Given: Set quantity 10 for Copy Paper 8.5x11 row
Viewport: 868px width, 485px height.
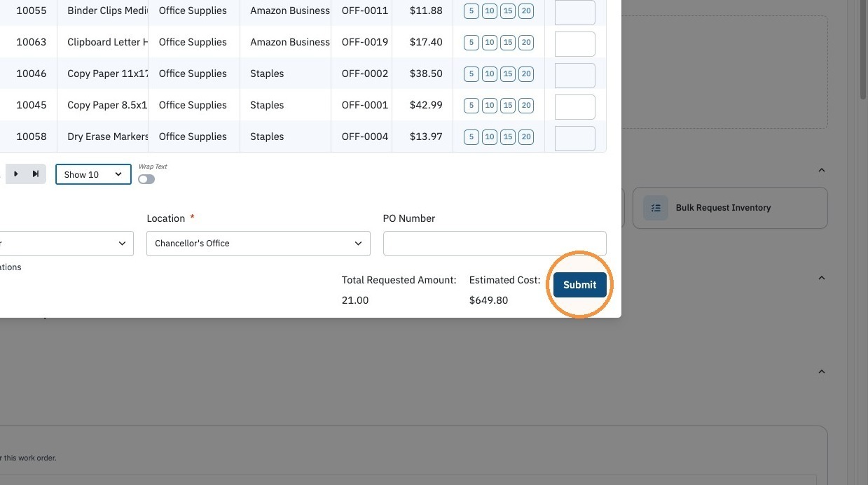Looking at the screenshot, I should 490,106.
